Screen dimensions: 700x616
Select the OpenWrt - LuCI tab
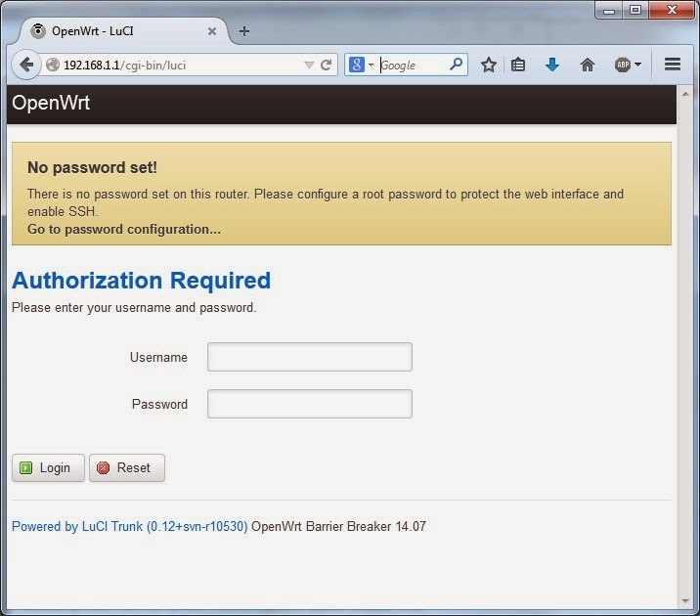click(123, 31)
